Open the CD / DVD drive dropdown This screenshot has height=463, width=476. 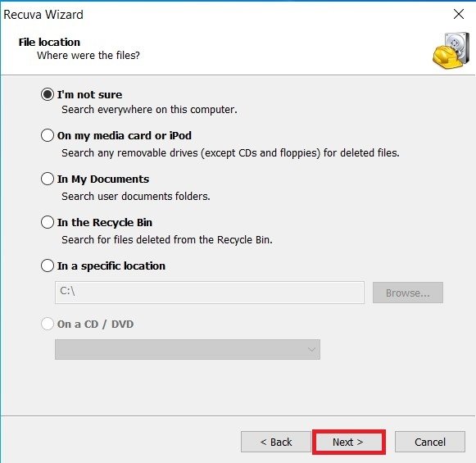click(x=188, y=349)
